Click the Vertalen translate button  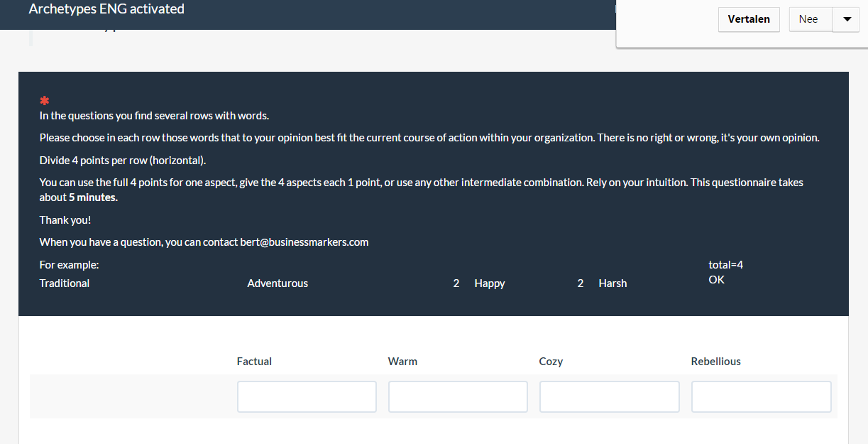point(749,19)
